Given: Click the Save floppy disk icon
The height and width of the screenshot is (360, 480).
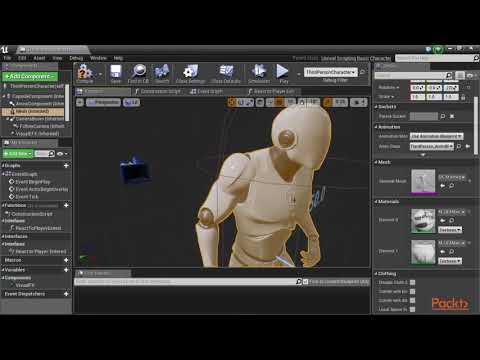Looking at the screenshot, I should [x=116, y=71].
